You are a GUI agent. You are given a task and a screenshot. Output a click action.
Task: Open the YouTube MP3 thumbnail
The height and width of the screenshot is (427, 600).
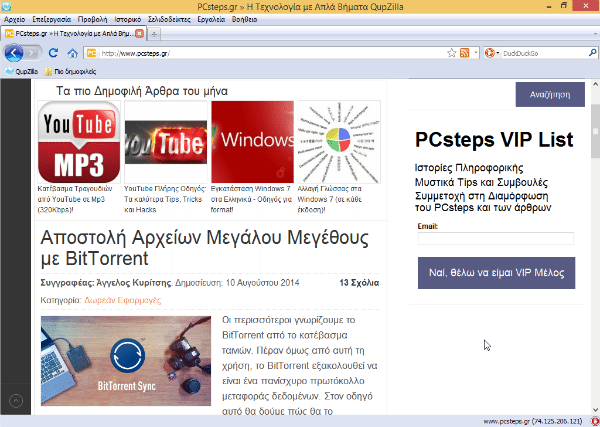pos(79,142)
